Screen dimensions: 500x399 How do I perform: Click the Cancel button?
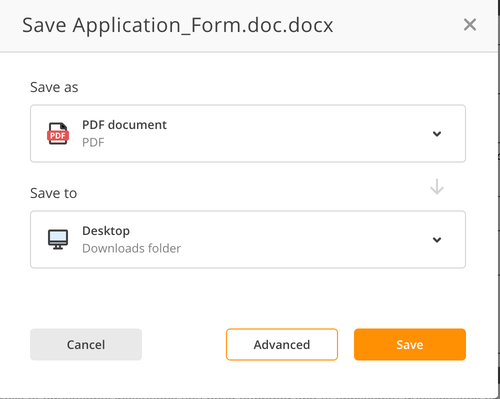[x=86, y=344]
